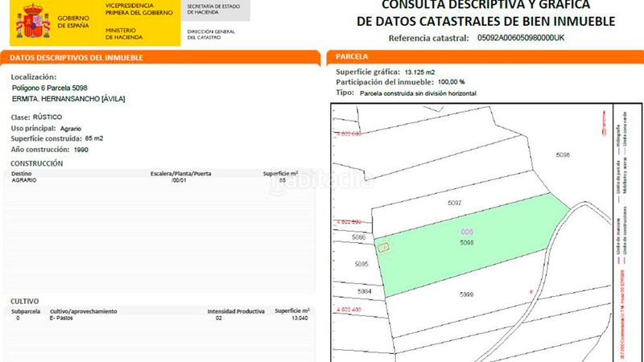Click 'AGRARIO' destination cell in construction table
This screenshot has height=362, width=644.
tap(24, 180)
